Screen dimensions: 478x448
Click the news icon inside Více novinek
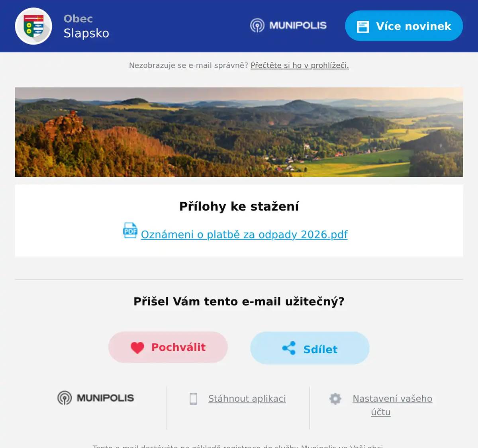363,26
